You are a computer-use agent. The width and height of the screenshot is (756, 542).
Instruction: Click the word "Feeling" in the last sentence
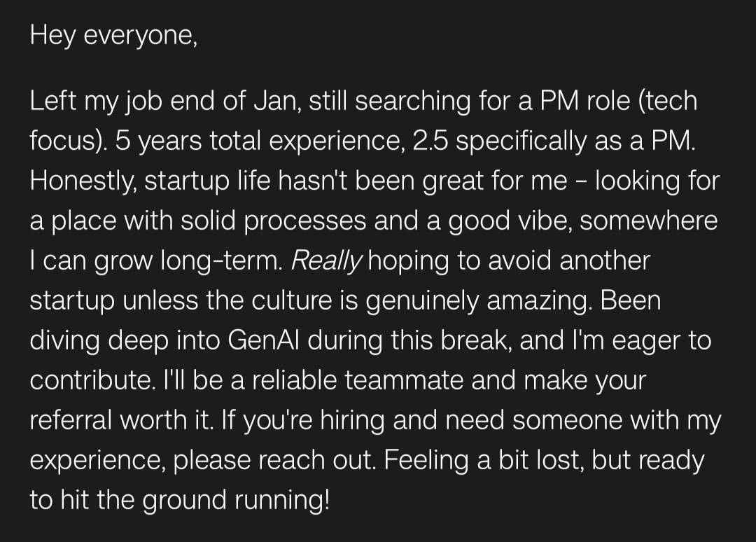coord(426,460)
